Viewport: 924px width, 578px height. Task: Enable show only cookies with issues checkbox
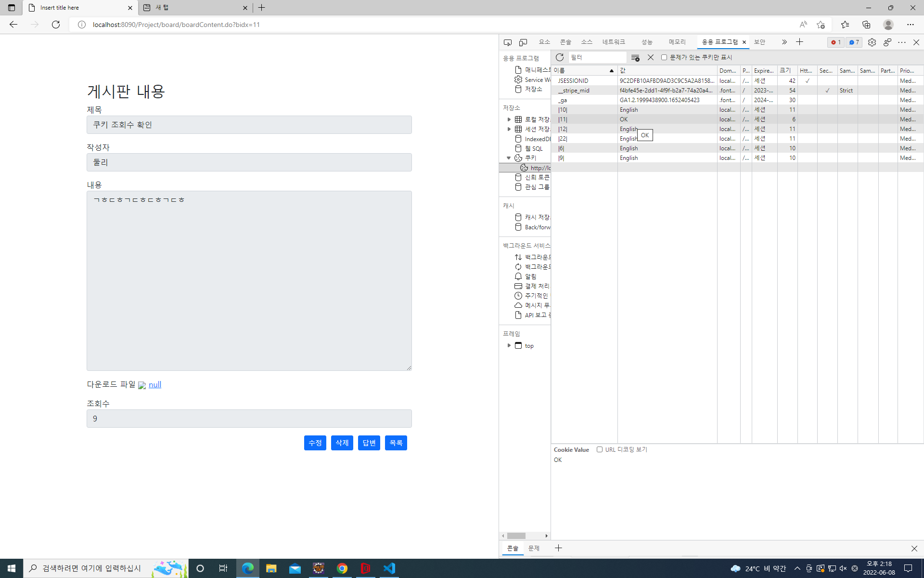coord(664,57)
